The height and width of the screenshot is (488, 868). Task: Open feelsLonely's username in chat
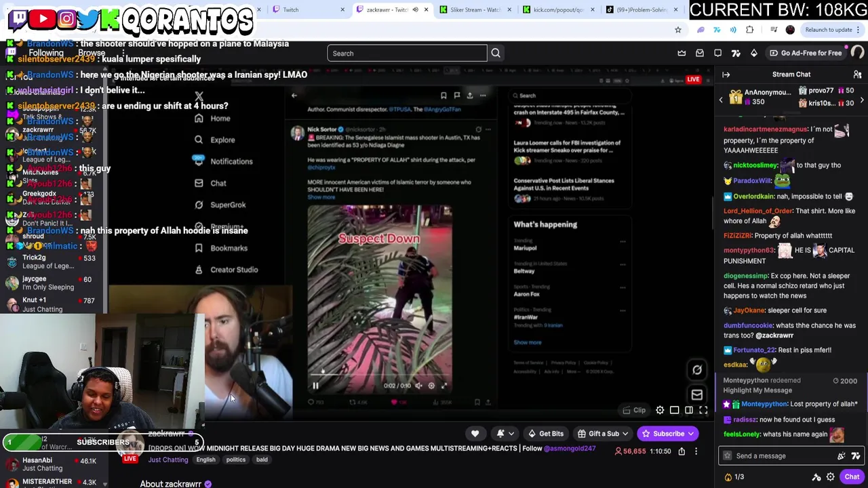(742, 434)
